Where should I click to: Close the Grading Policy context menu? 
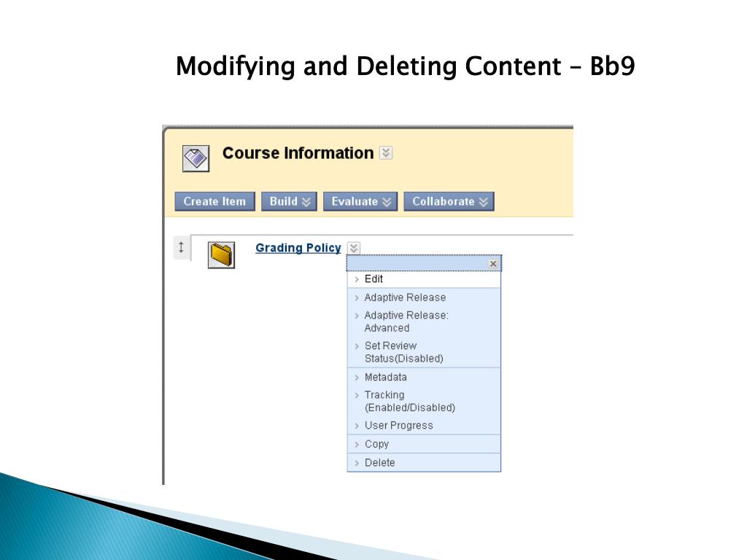click(x=493, y=264)
